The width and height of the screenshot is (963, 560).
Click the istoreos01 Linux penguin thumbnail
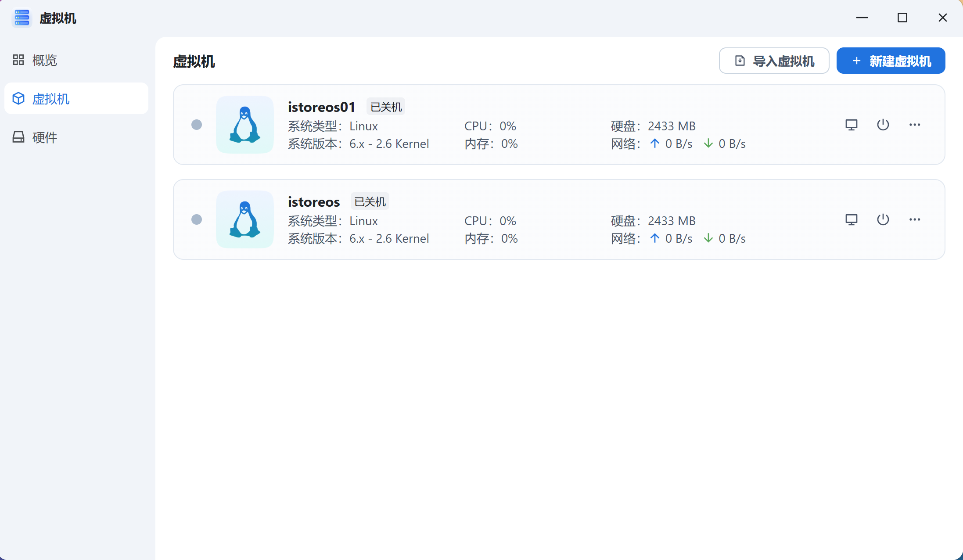click(x=245, y=125)
